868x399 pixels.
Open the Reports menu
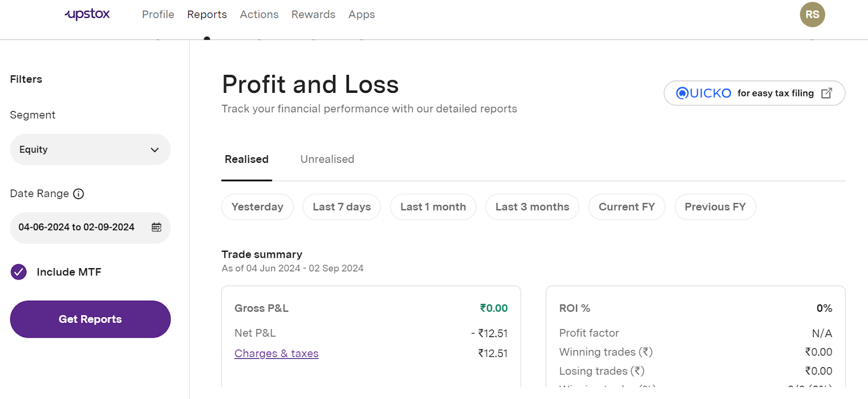(x=207, y=15)
